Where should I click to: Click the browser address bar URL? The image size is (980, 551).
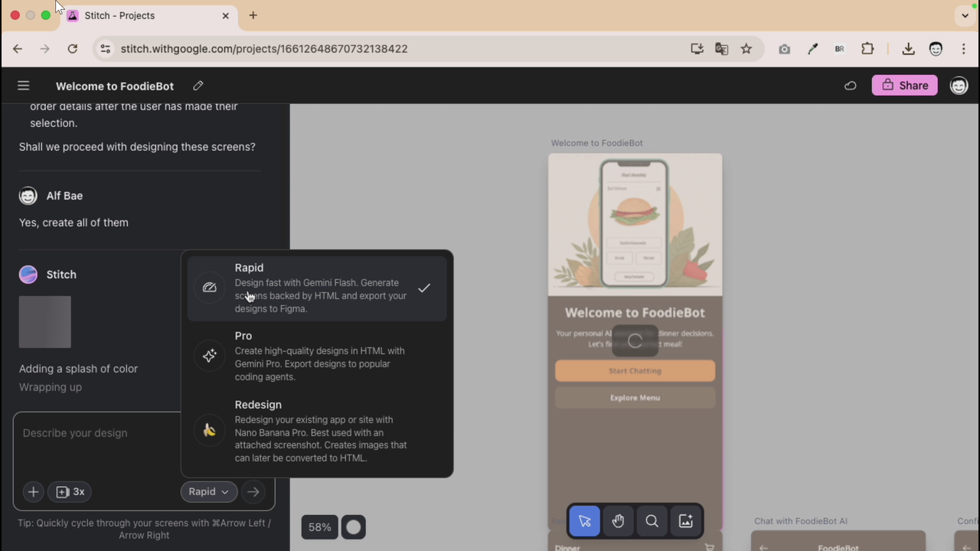264,49
